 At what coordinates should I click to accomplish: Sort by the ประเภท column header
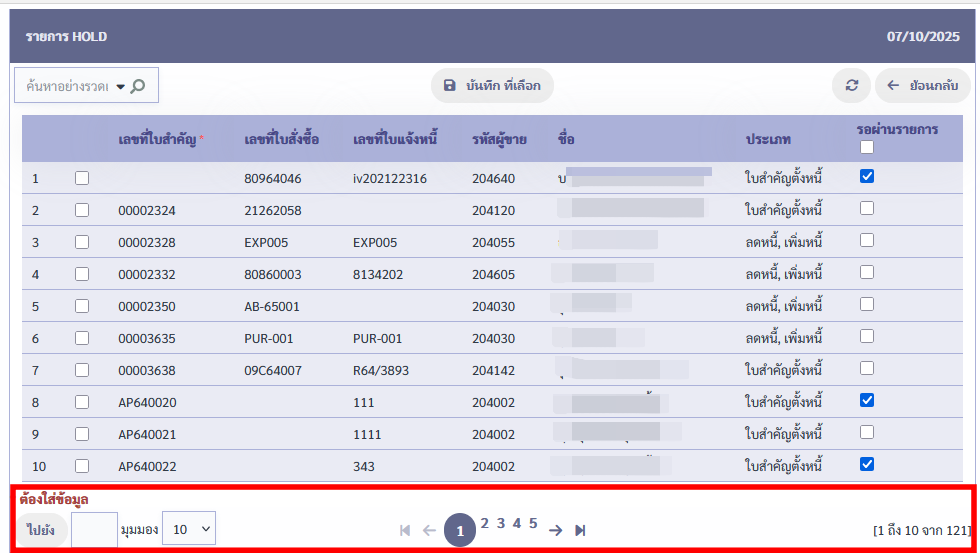[768, 139]
